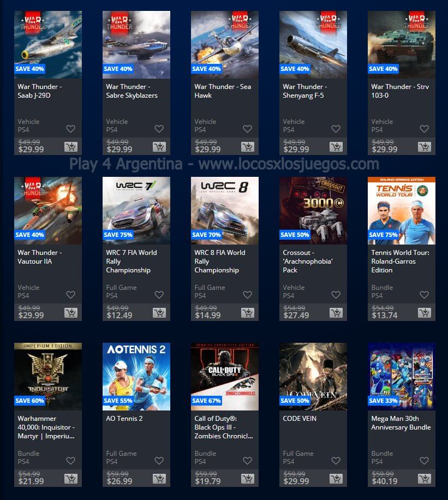Open the CODE VEIN title link
Viewport: 448px width, 500px height.
pos(300,418)
